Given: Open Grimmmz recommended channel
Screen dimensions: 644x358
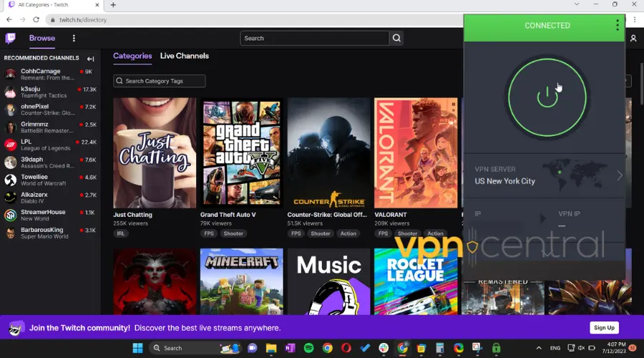Looking at the screenshot, I should coord(50,127).
